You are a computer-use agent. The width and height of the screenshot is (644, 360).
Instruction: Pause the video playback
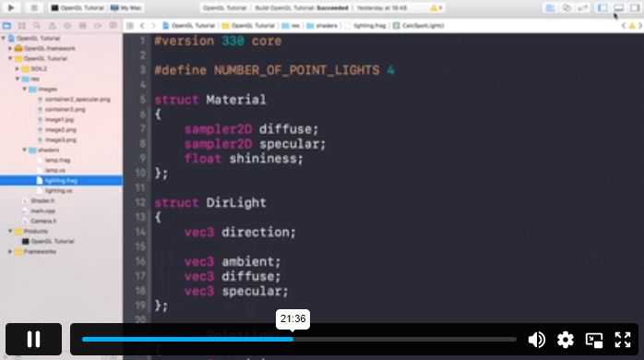pos(34,340)
